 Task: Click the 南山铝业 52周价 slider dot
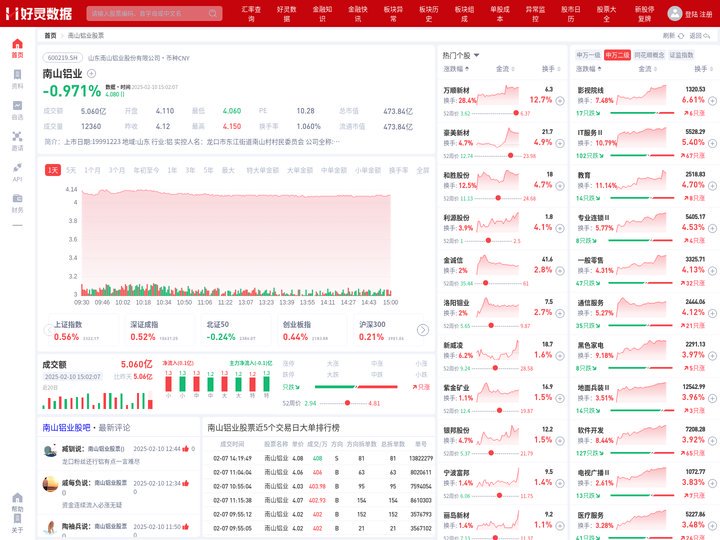click(x=348, y=403)
